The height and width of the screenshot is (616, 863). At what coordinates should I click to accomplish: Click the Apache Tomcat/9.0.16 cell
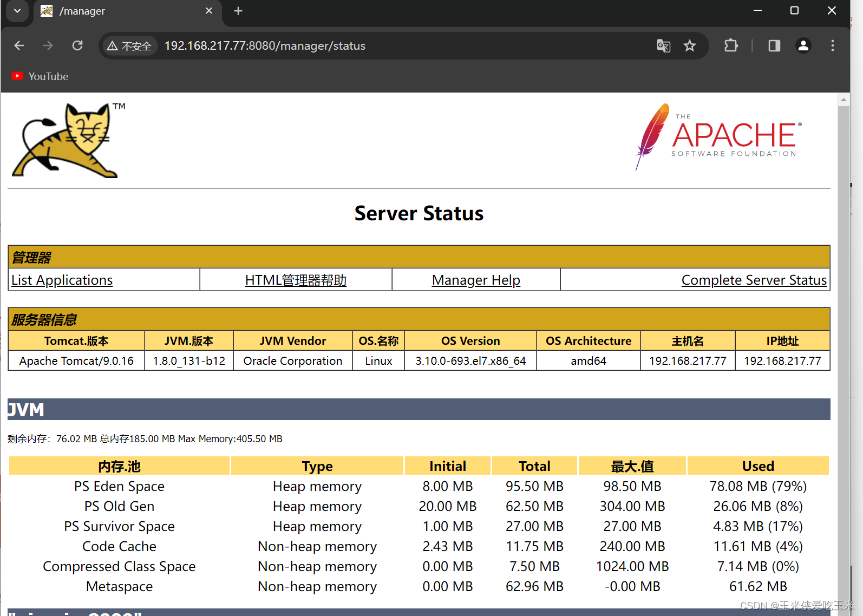pyautogui.click(x=76, y=361)
